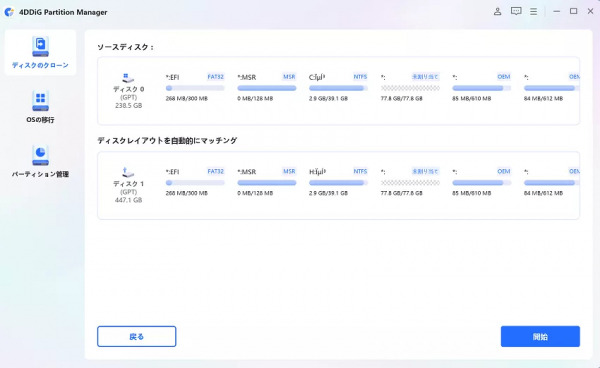Open the hamburger menu icon
The image size is (600, 368).
pos(533,11)
